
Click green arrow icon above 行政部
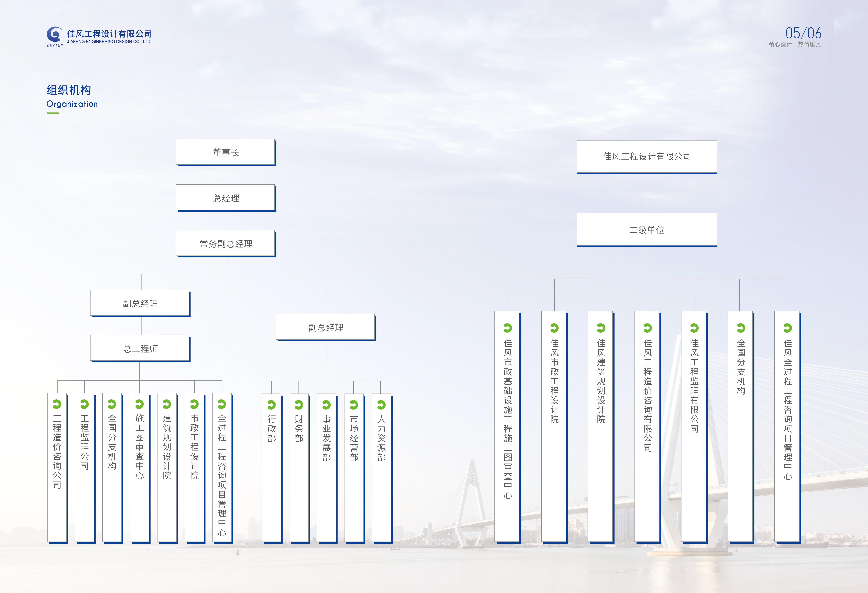[272, 405]
